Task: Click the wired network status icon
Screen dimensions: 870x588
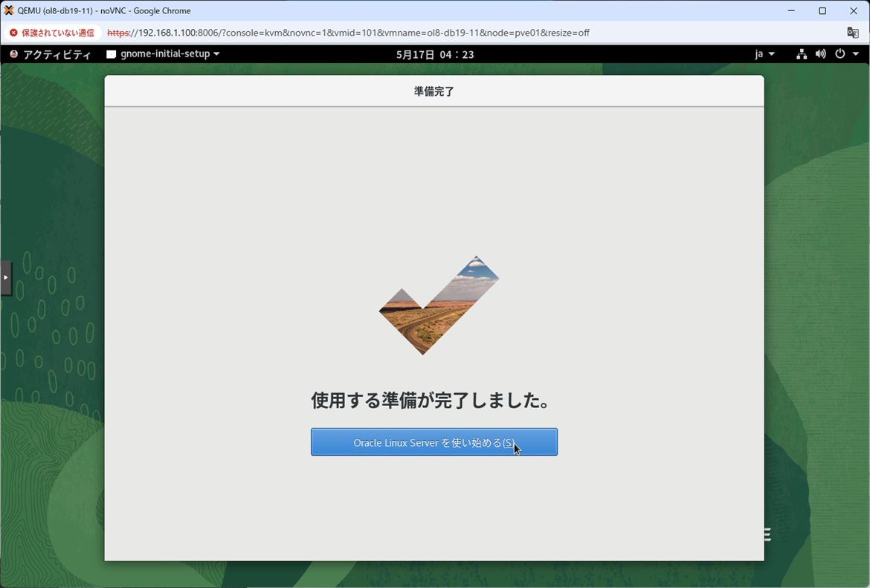Action: point(801,54)
